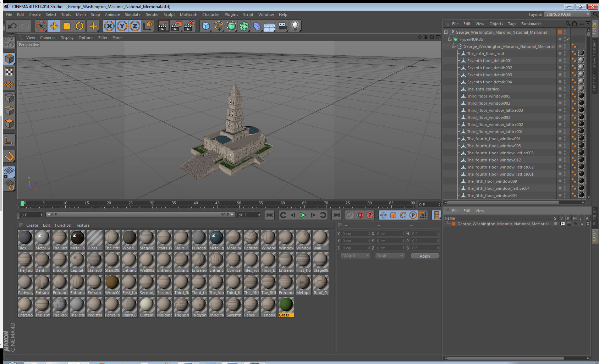Screen dimensions: 599x364
Task: Open the Object Manager Tags menu
Action: 512,24
